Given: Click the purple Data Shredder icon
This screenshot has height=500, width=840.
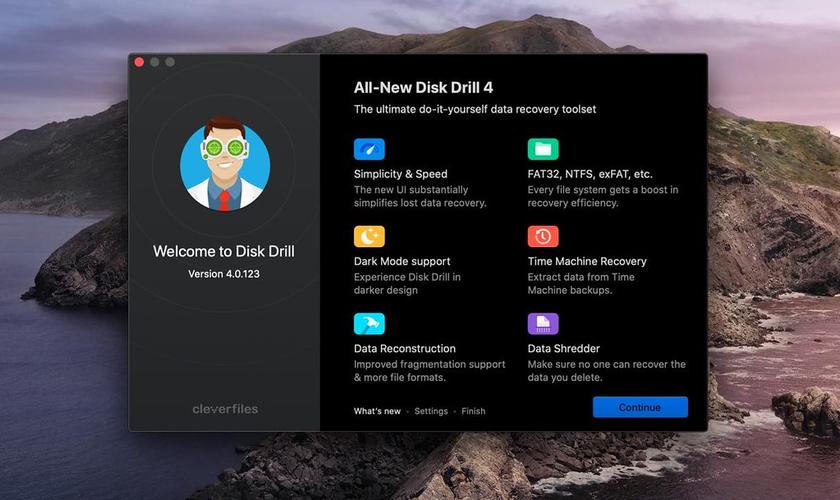Looking at the screenshot, I should tap(543, 324).
